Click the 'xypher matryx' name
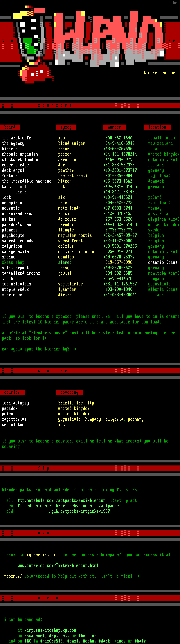180x644 pixels. (x=41, y=555)
